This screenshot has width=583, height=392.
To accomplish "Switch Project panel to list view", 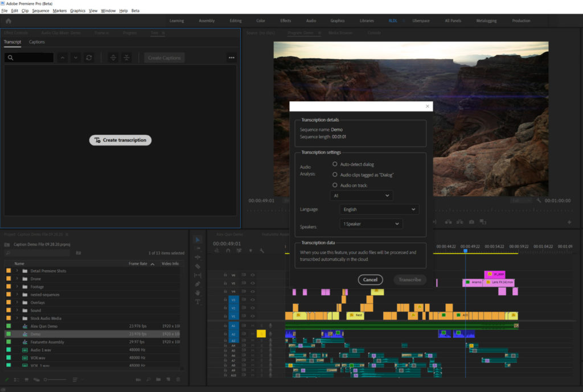I will click(x=17, y=379).
